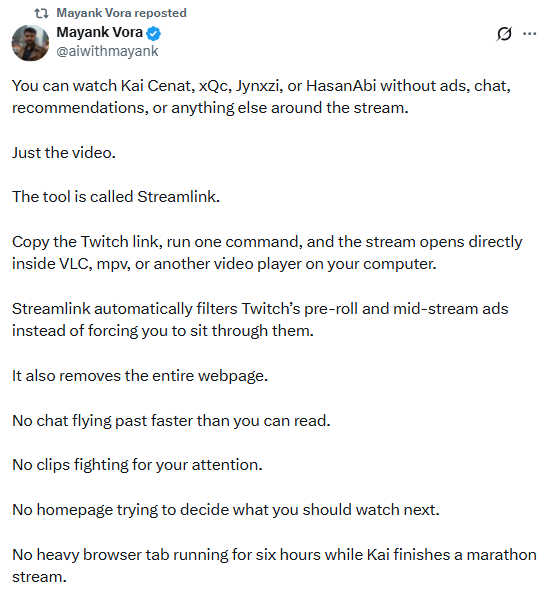
Task: Click the "No chat flying past" line
Action: coord(171,421)
